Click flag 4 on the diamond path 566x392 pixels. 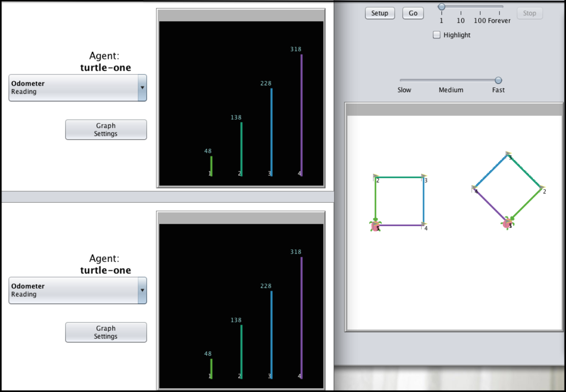pos(474,188)
